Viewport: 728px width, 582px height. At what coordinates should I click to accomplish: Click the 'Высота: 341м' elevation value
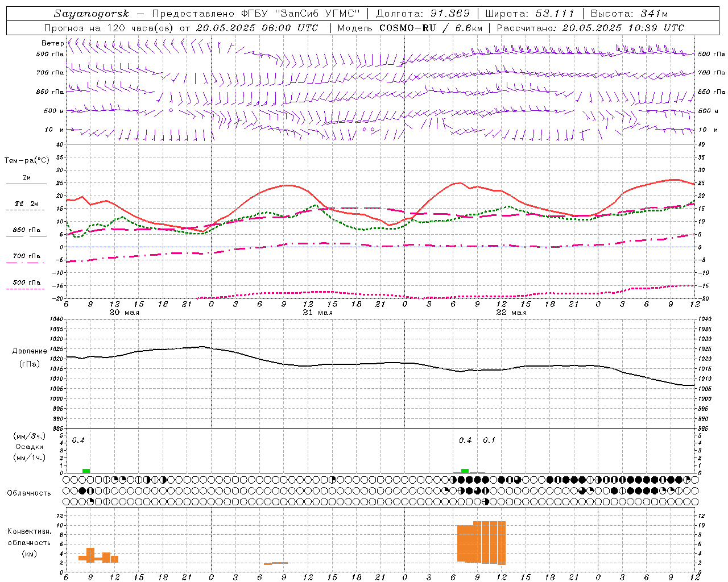(x=629, y=14)
